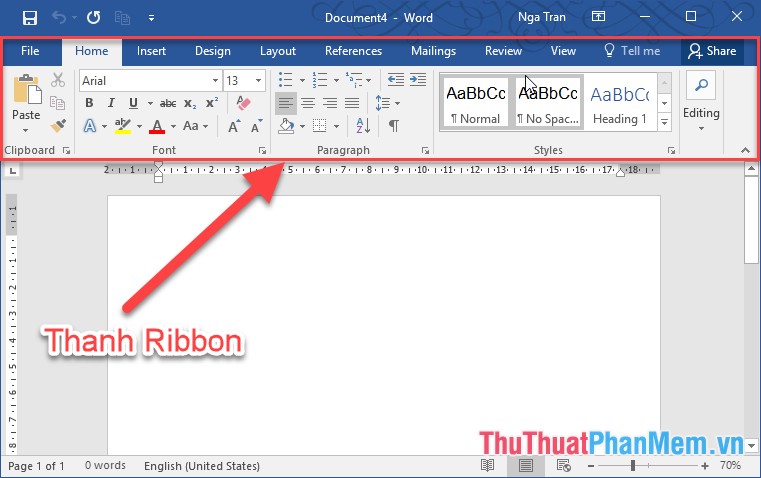Click the Bullets list icon
This screenshot has width=761, height=478.
click(x=286, y=79)
